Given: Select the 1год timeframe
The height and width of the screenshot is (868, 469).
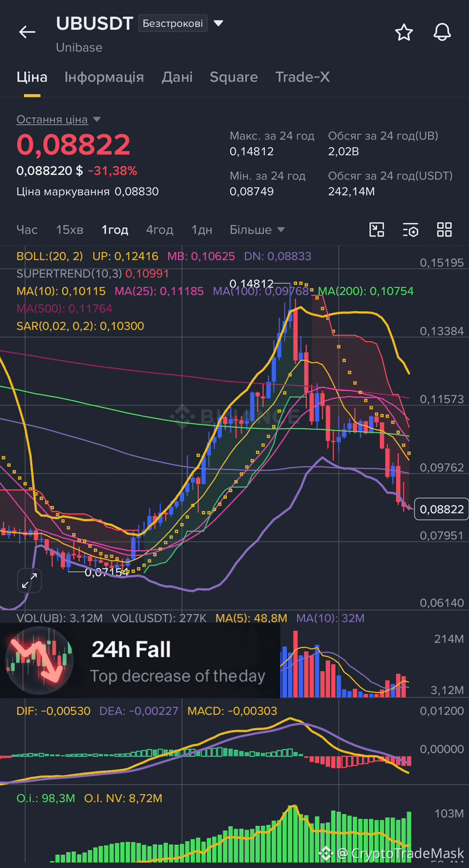Looking at the screenshot, I should click(115, 229).
